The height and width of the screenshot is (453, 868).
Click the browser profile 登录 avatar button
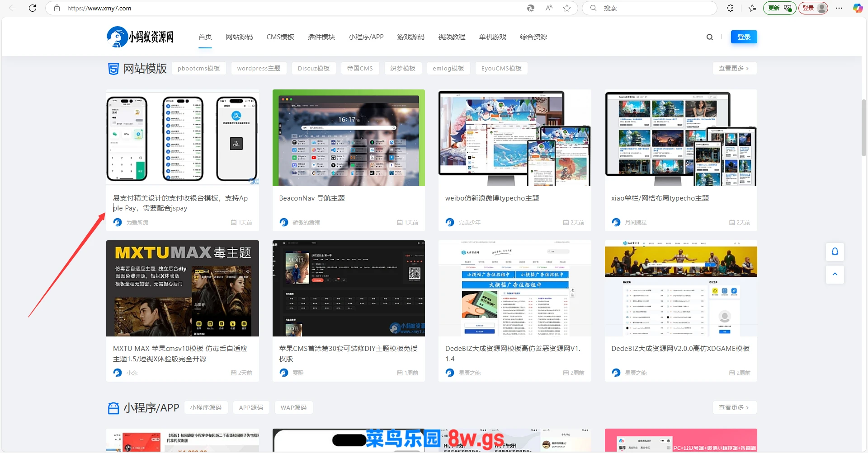[x=813, y=8]
